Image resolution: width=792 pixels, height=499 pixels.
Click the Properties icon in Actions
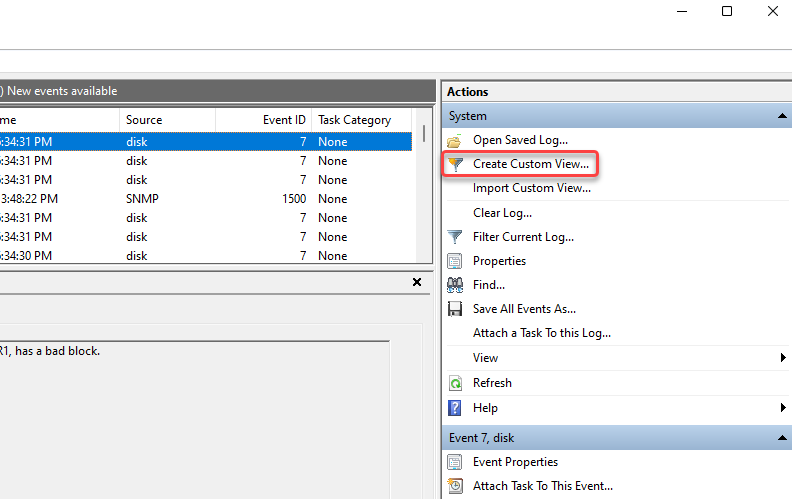tap(455, 261)
